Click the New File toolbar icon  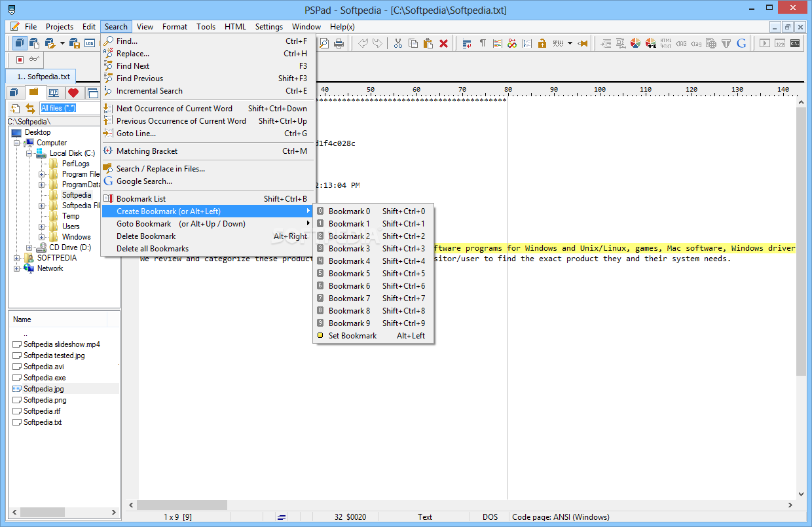tap(20, 43)
